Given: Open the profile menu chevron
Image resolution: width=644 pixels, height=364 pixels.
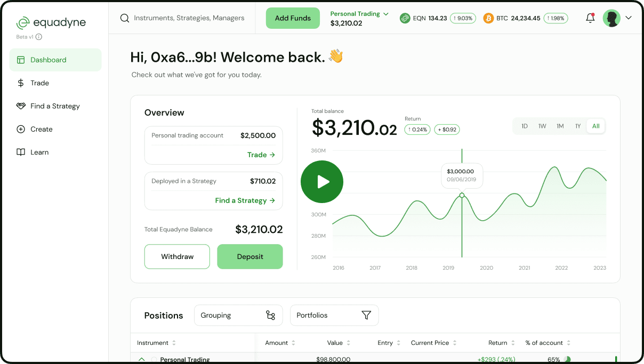Looking at the screenshot, I should 629,18.
